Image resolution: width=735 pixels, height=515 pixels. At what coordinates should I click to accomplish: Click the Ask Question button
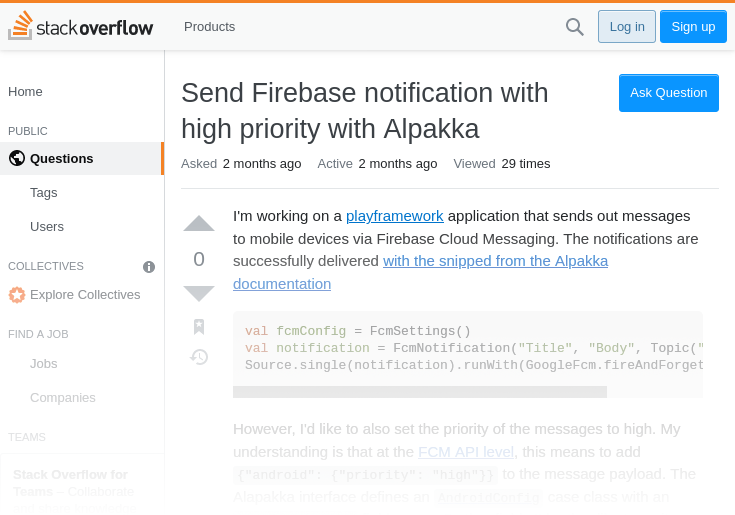point(668,93)
